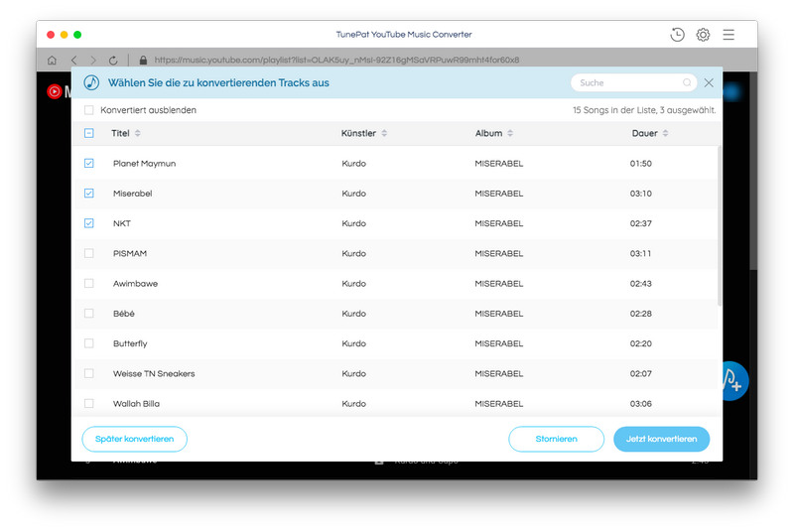Select the Planet Maymun title
Screen dimensions: 794x532
tap(144, 164)
